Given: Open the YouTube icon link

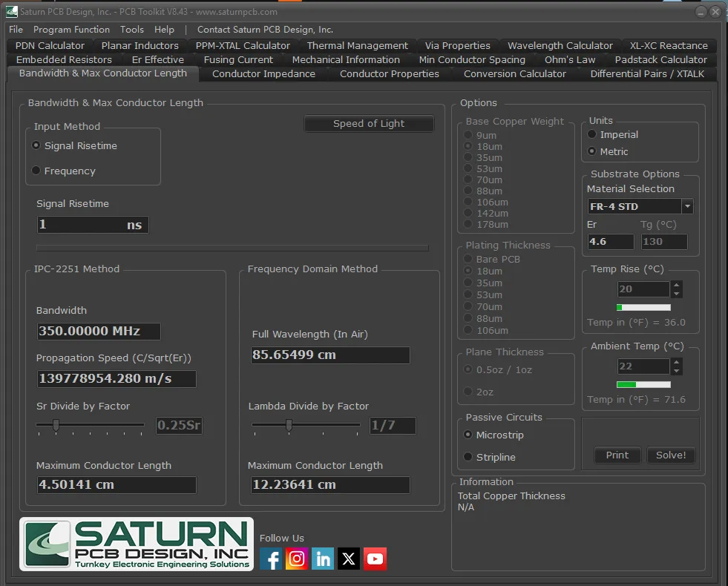Looking at the screenshot, I should [376, 559].
